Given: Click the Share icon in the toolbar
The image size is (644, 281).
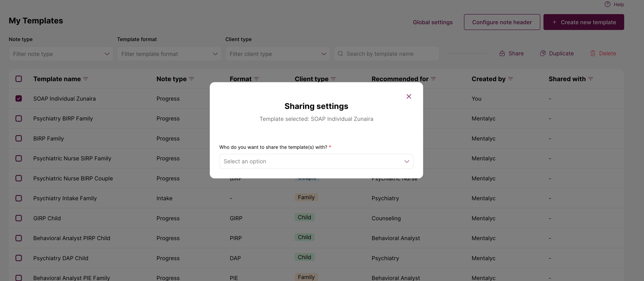Looking at the screenshot, I should coord(502,53).
